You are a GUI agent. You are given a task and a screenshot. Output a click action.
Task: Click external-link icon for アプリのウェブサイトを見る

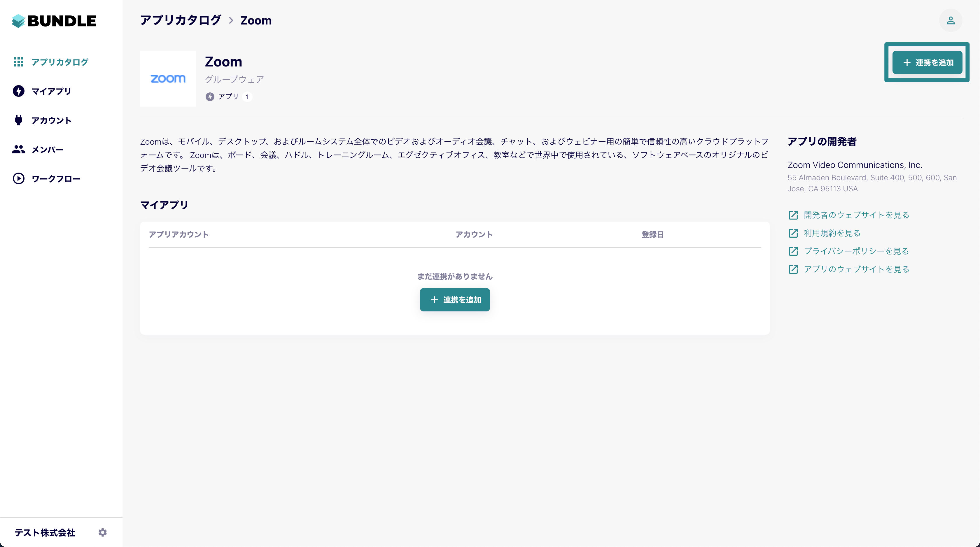(x=793, y=269)
